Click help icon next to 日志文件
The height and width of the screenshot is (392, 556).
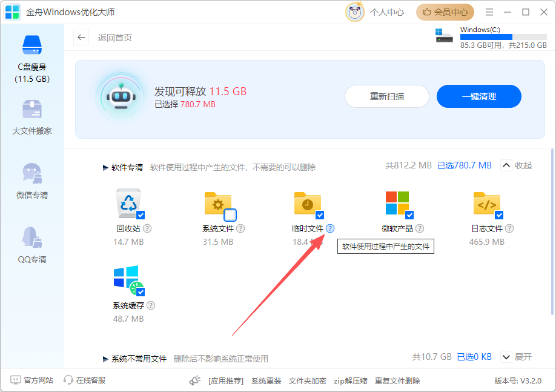(x=509, y=228)
